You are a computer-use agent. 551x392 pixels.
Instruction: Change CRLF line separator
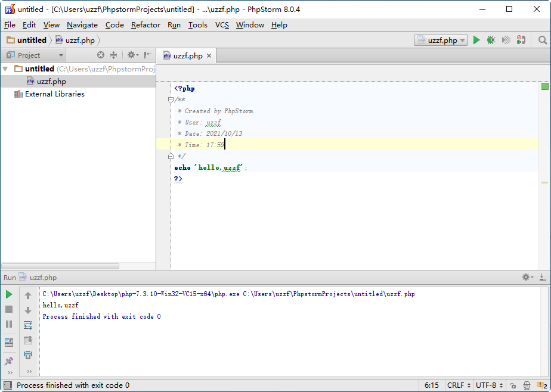point(459,385)
